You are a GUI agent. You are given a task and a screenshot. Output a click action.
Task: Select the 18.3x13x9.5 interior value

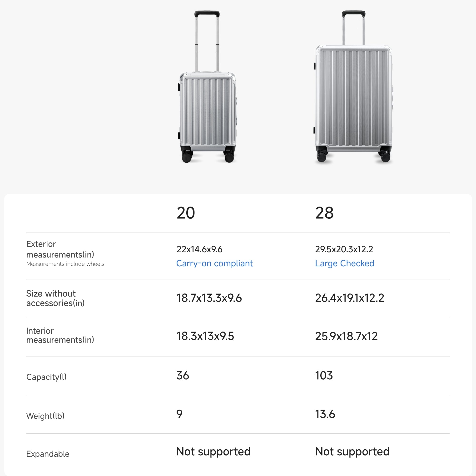[x=205, y=336]
